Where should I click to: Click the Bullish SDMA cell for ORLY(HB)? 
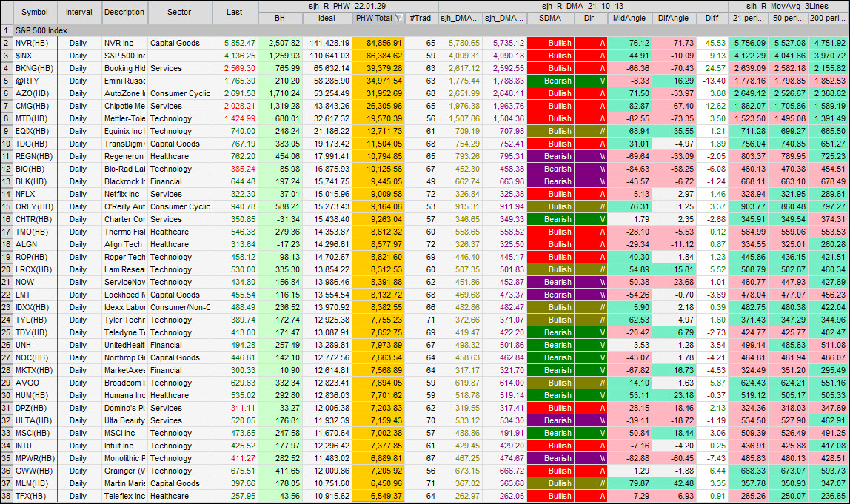pos(550,206)
